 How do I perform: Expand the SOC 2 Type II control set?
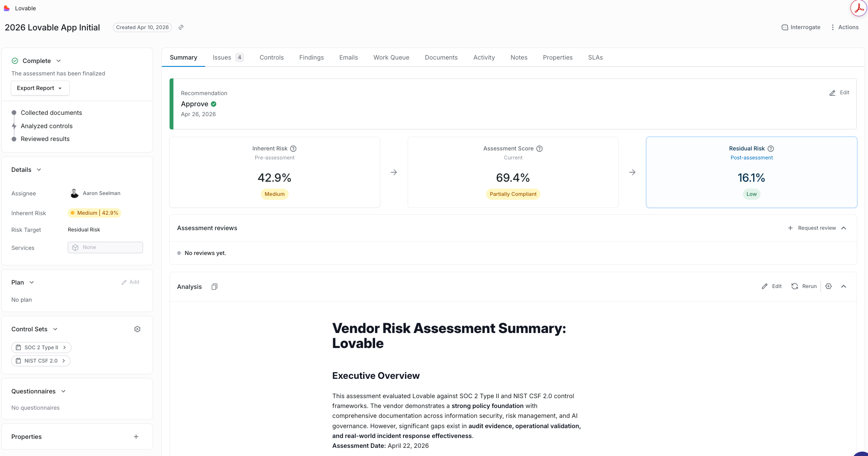click(x=65, y=348)
